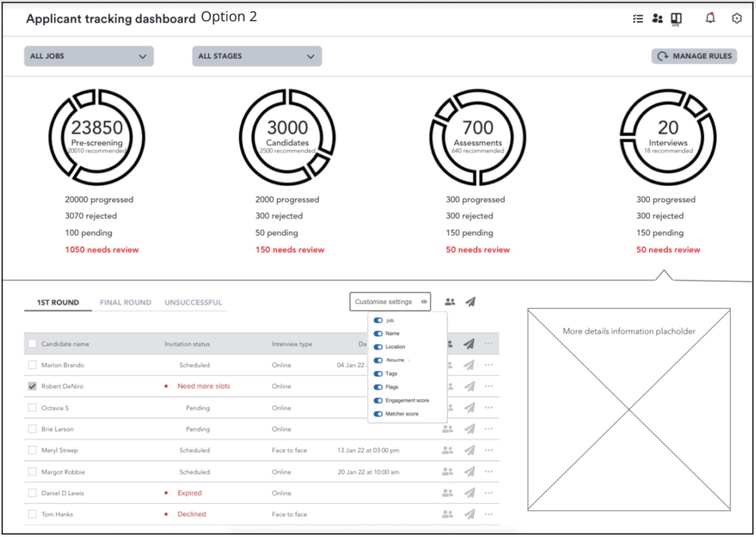Click send icon for Margot Robbie

[x=469, y=471]
